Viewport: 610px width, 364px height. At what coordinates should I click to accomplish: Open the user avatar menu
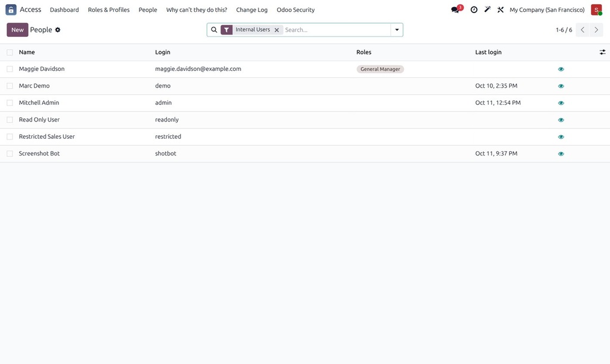pyautogui.click(x=596, y=10)
